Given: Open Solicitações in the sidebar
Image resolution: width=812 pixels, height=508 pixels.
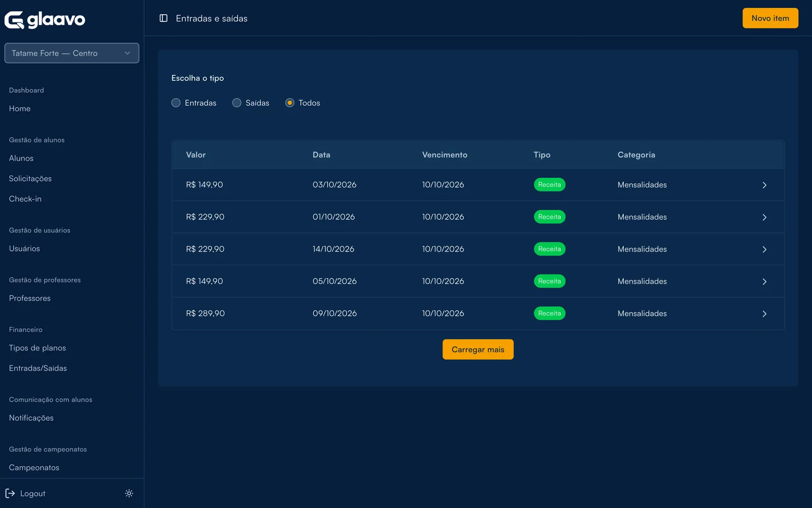Looking at the screenshot, I should tap(30, 179).
